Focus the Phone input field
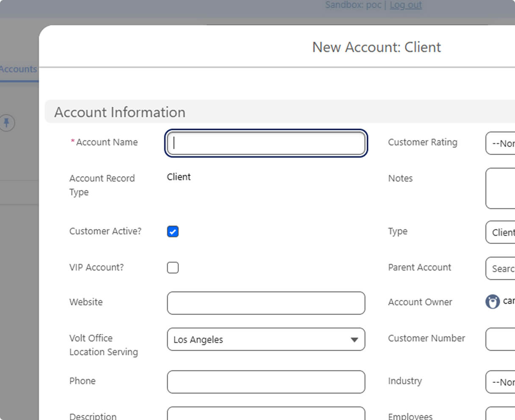 click(266, 382)
